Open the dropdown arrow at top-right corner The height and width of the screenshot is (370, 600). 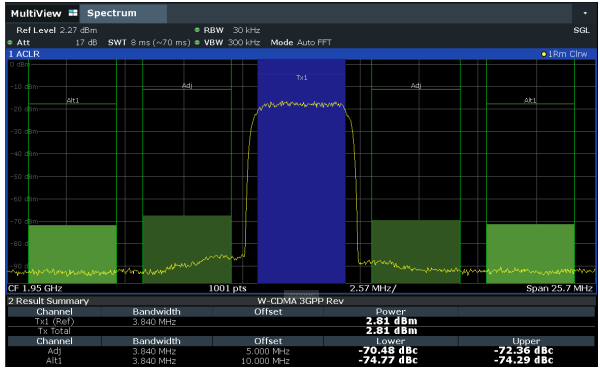pos(585,13)
